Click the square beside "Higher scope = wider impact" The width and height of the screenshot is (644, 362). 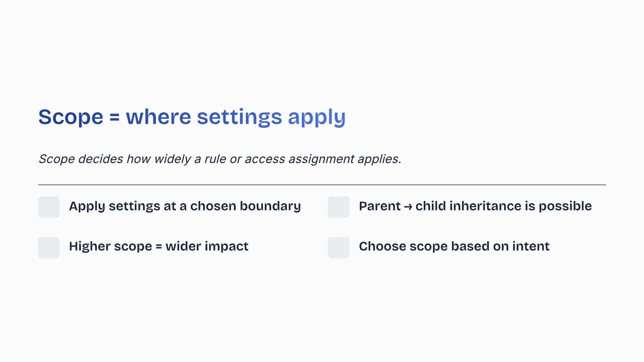pos(49,248)
